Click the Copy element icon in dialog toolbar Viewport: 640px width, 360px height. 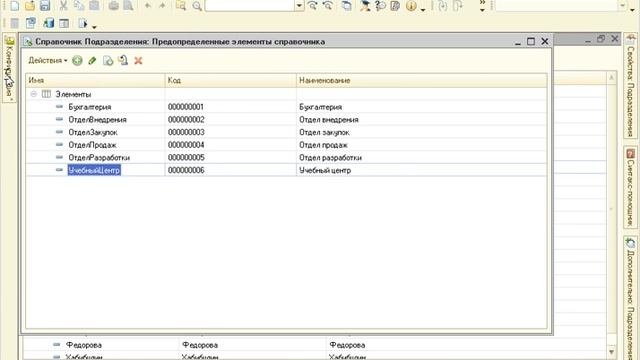pos(108,61)
